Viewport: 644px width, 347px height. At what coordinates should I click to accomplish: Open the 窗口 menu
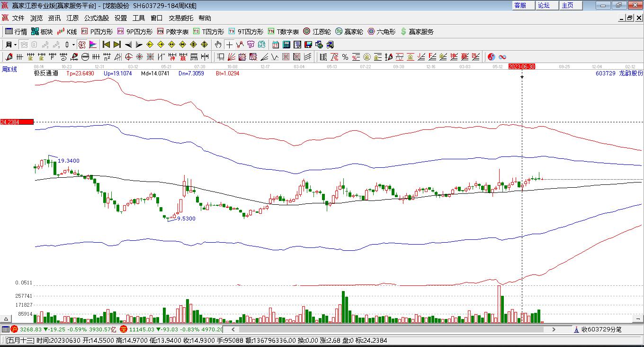pos(157,18)
